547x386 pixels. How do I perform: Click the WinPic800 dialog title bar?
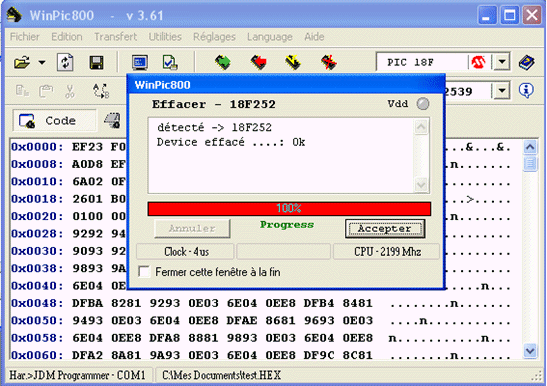tap(286, 85)
